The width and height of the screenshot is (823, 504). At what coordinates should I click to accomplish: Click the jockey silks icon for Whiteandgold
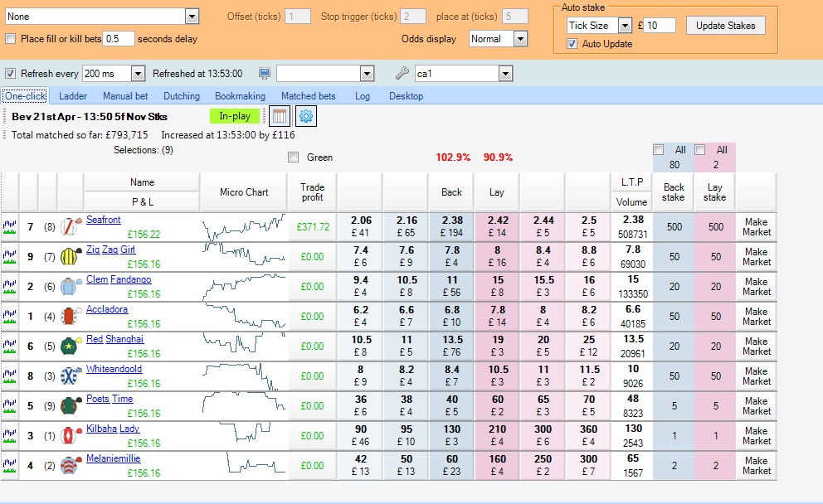(71, 375)
